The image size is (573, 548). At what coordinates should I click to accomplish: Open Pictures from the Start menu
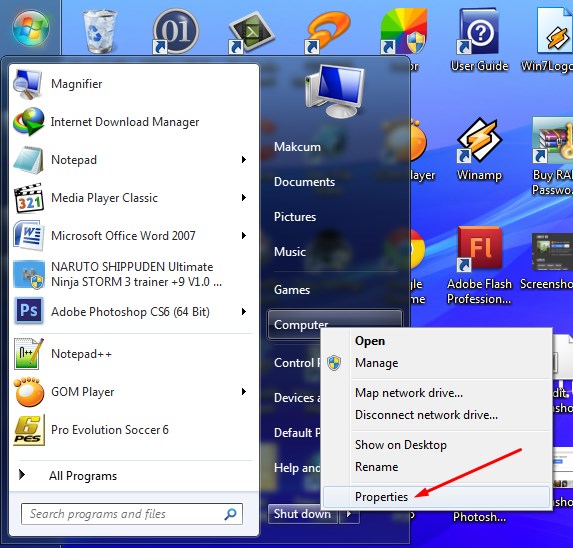pos(295,217)
